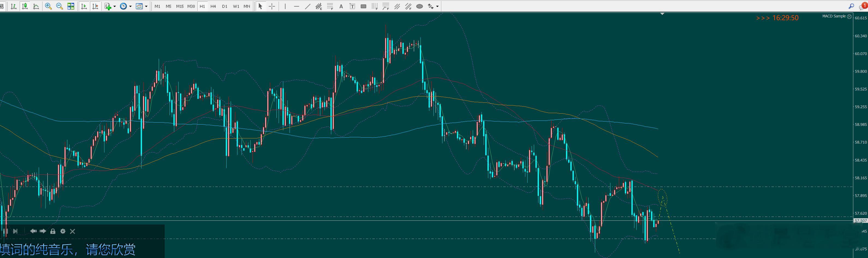Select the MN timeframe
Viewport: 868px width, 258px height.
point(247,6)
